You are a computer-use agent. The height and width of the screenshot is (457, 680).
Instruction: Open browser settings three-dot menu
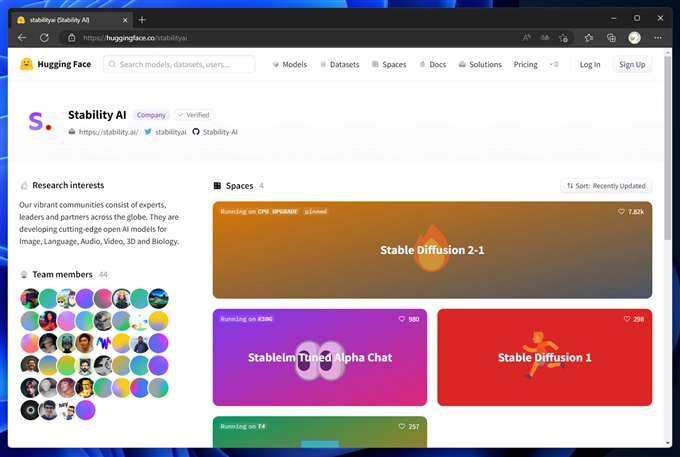(x=658, y=38)
